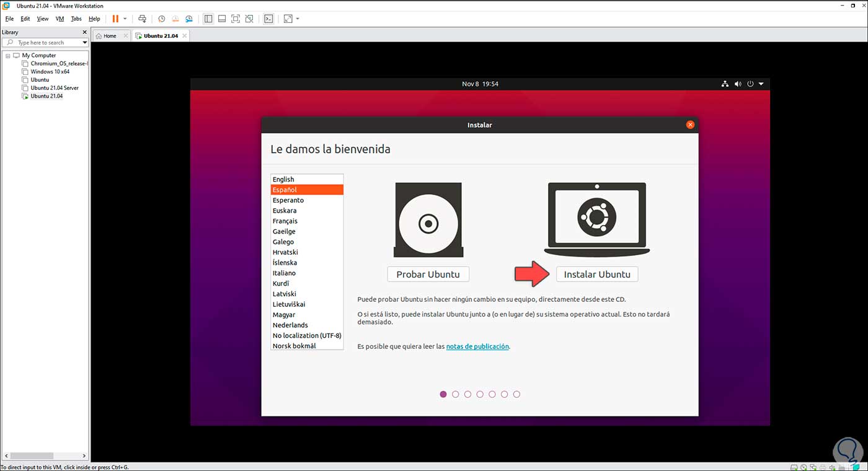Select My Computer in the library tree

coord(39,55)
